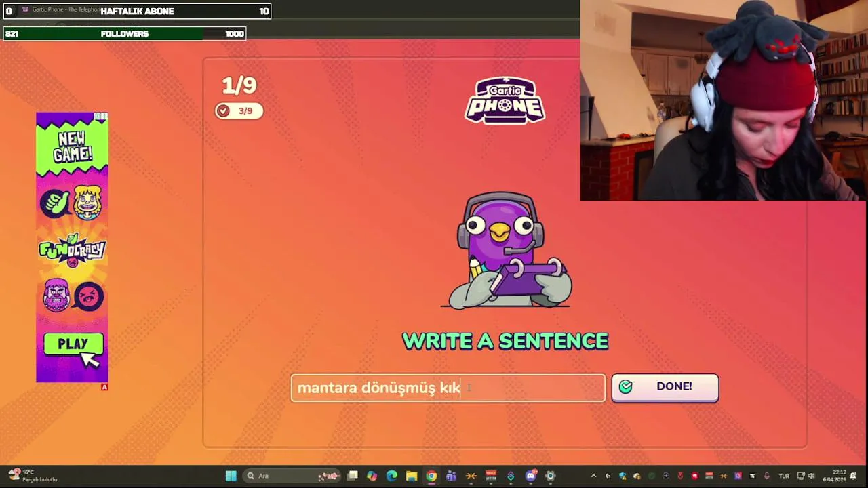The image size is (868, 488).
Task: Open Microsoft Teams from the taskbar
Action: [451, 476]
